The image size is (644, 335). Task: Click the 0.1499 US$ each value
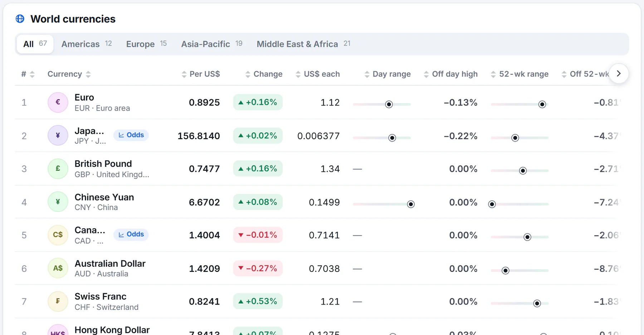click(x=324, y=202)
